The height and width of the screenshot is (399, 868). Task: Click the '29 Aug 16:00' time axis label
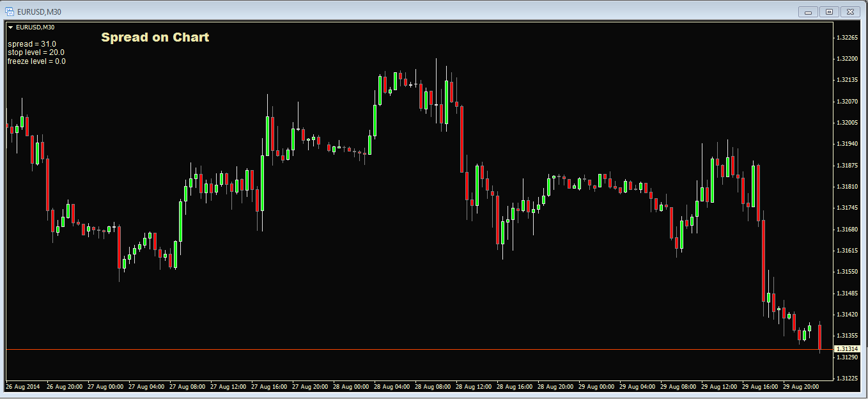760,387
